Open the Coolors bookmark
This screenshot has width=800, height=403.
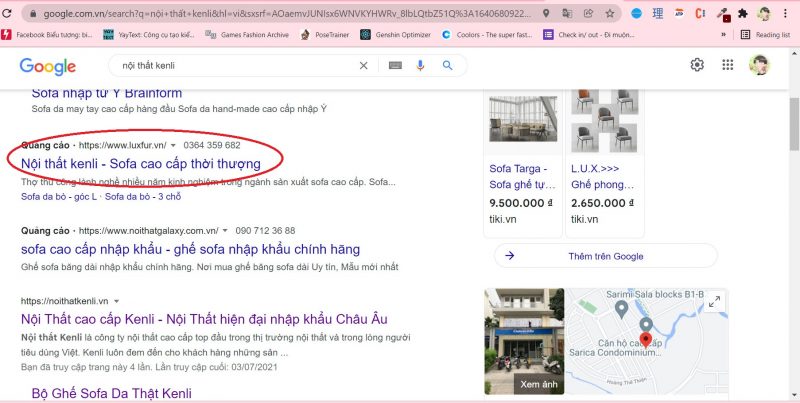click(x=487, y=35)
